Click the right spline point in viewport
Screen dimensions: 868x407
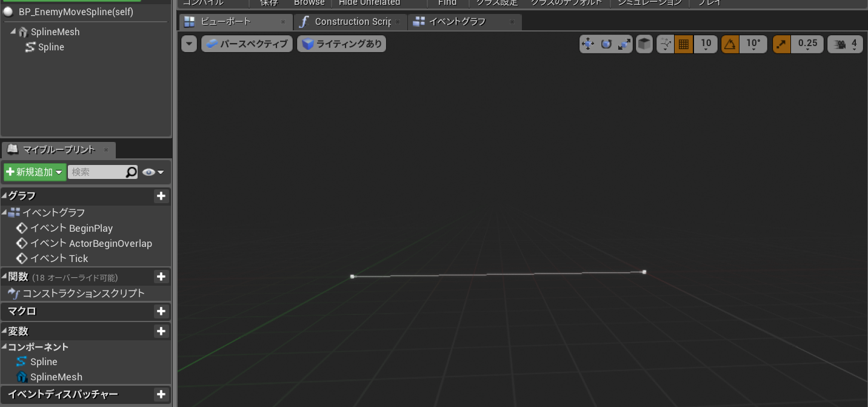click(644, 272)
